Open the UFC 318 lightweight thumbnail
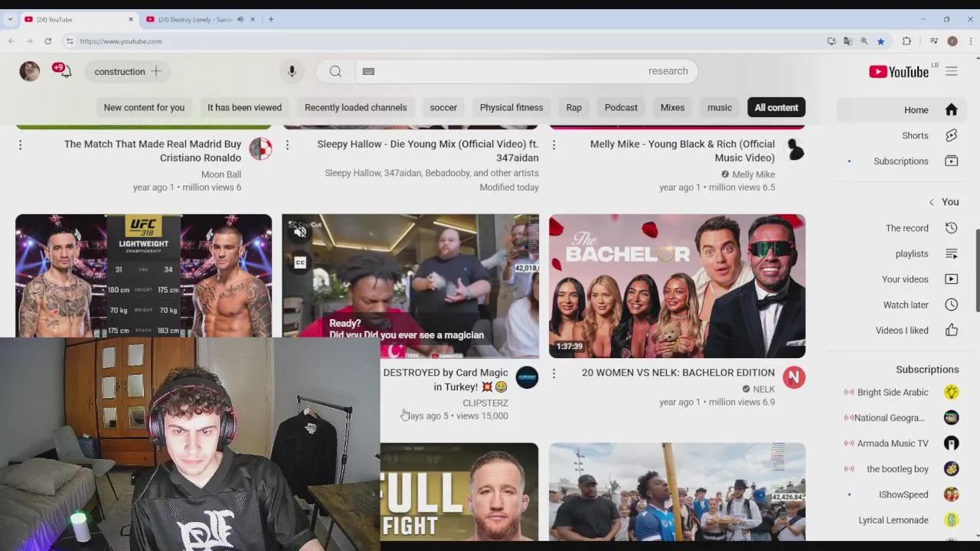 [143, 275]
